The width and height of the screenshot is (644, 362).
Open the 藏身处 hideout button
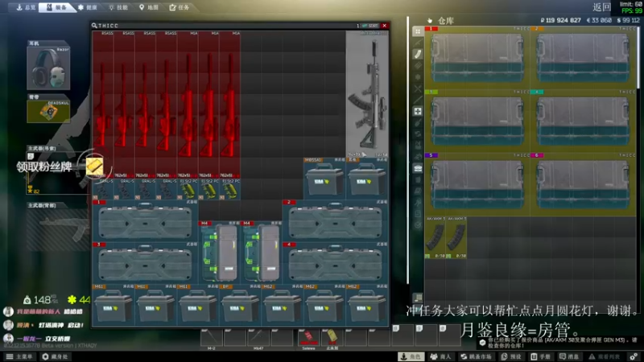[x=55, y=356]
